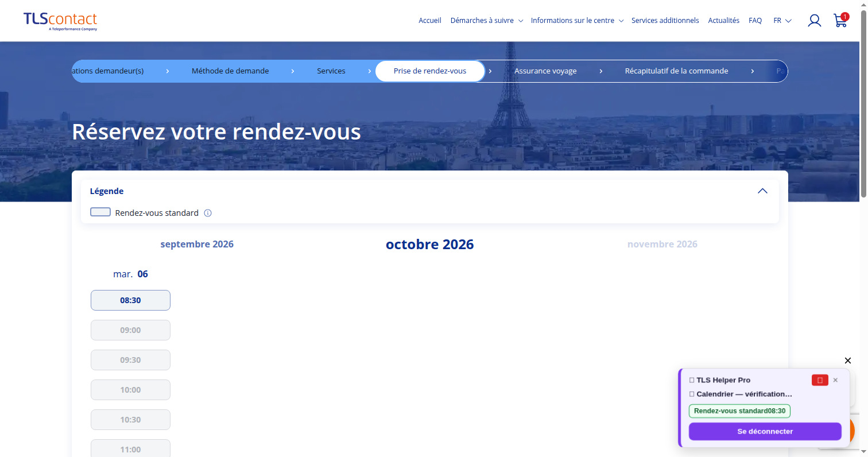Open the FAQ page

pos(755,21)
